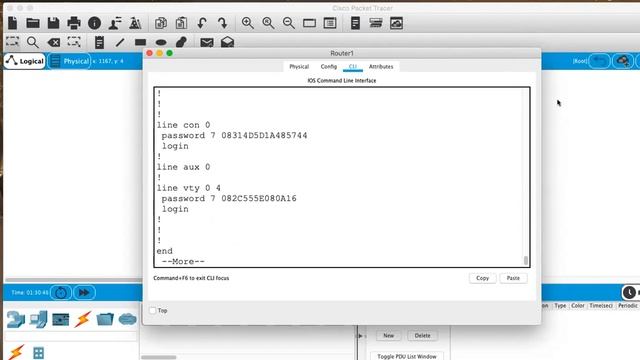
Task: Click the Power Cycle Devices button
Action: [x=61, y=293]
